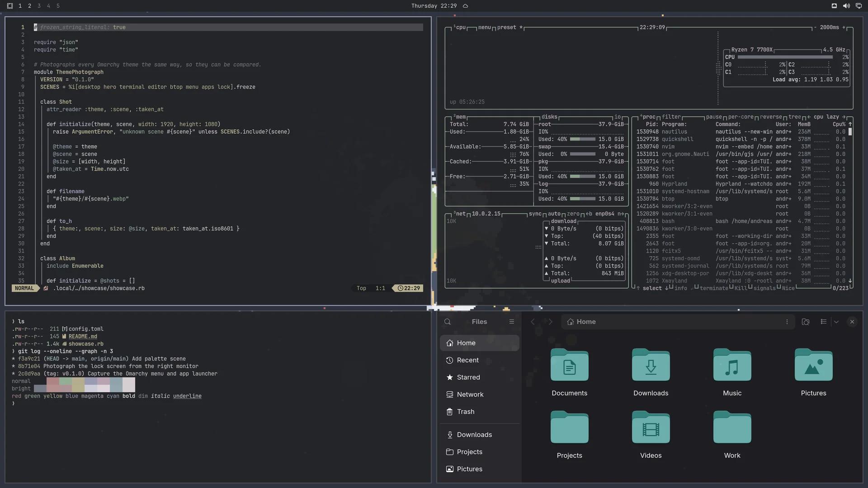Open the Projects bookmark in Files sidebar
Image resolution: width=868 pixels, height=488 pixels.
(479, 452)
